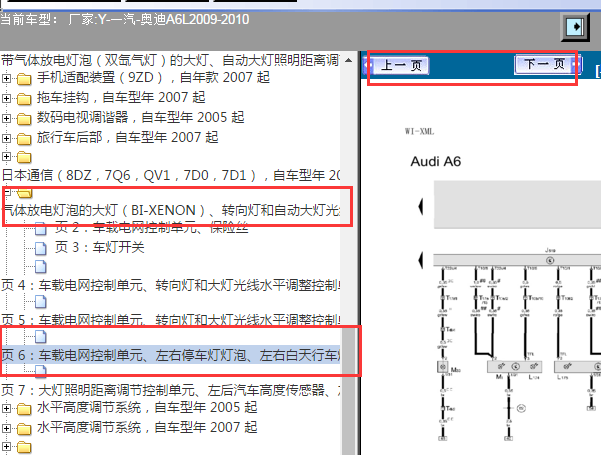Select 日本通信（8DZ，7Q6）entry
The height and width of the screenshot is (455, 601).
[x=171, y=175]
